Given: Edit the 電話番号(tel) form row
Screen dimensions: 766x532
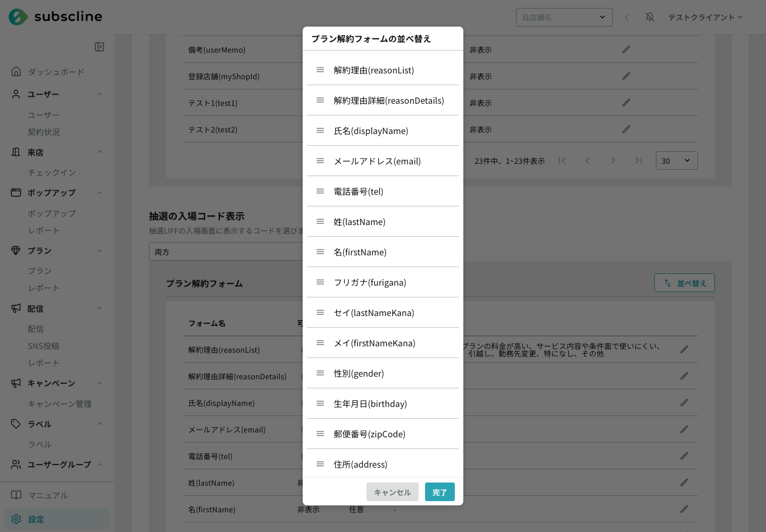Looking at the screenshot, I should click(x=684, y=456).
